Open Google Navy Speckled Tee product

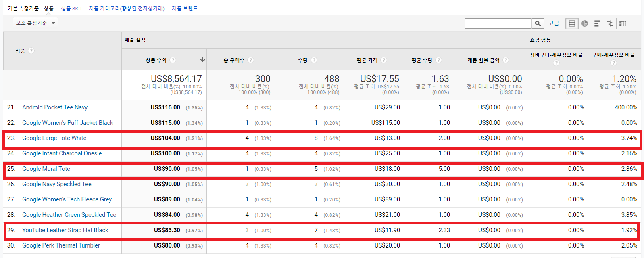tap(57, 184)
